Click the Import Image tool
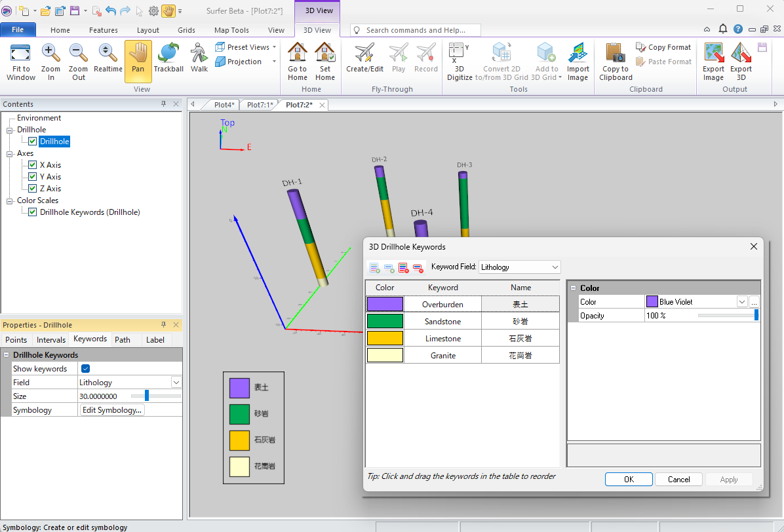The height and width of the screenshot is (532, 784). click(578, 62)
